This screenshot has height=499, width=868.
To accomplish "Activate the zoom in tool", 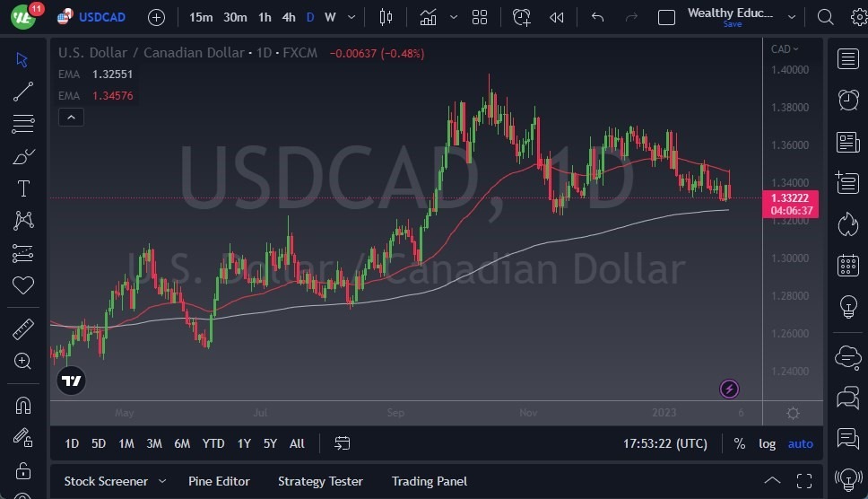I will [x=22, y=361].
